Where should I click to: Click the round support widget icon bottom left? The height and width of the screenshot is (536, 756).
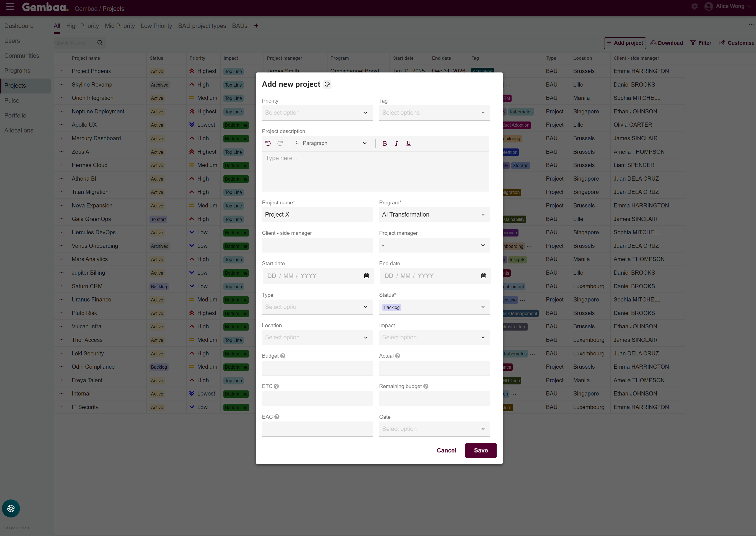coord(11,508)
